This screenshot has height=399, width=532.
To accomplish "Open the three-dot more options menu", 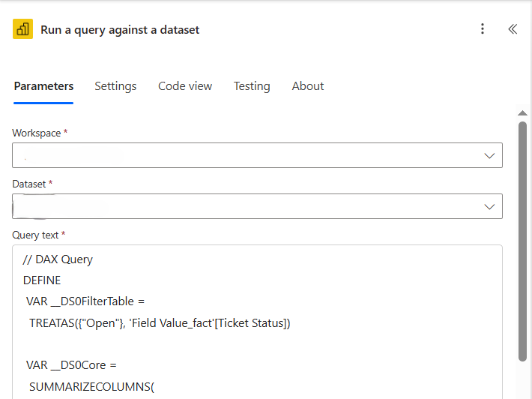I will [483, 29].
